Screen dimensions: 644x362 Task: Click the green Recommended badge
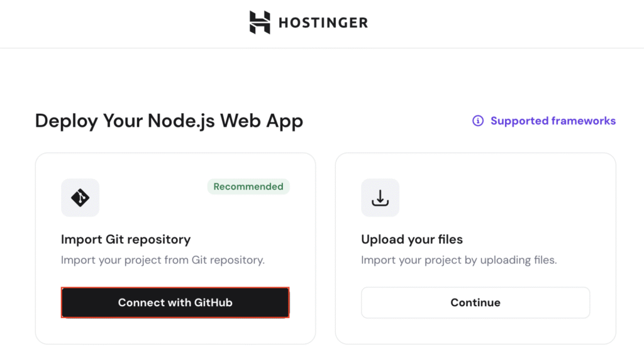(x=248, y=187)
